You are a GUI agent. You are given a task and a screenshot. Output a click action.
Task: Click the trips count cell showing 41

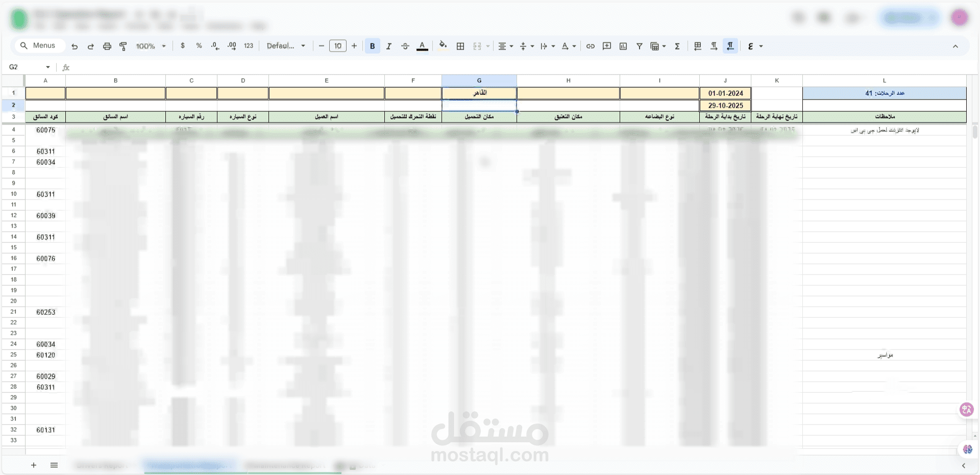click(x=885, y=93)
